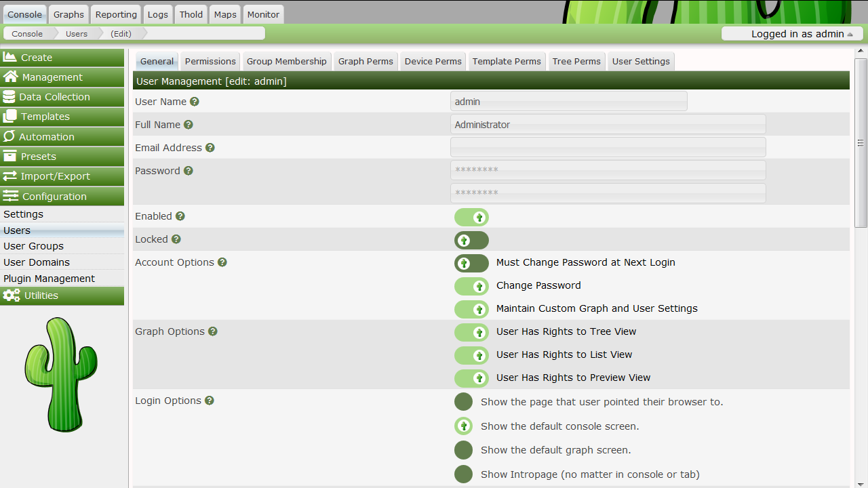This screenshot has width=868, height=488.
Task: Click the help icon next to Email Address
Action: click(210, 148)
